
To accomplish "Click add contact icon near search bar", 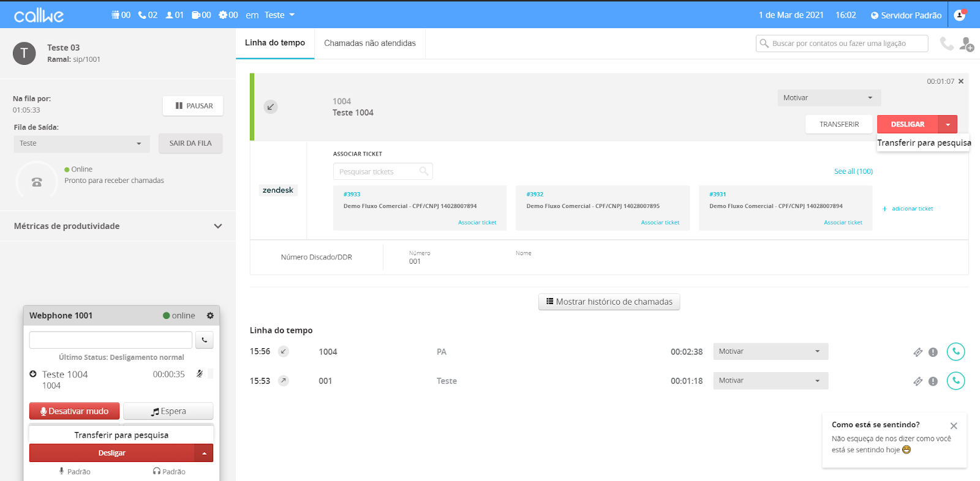I will (x=967, y=44).
